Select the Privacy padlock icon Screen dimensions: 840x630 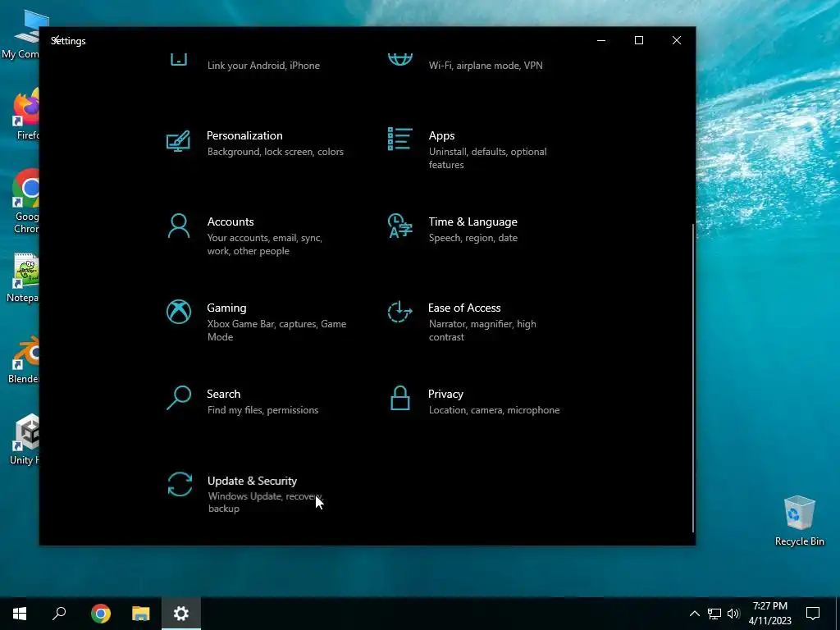(400, 398)
